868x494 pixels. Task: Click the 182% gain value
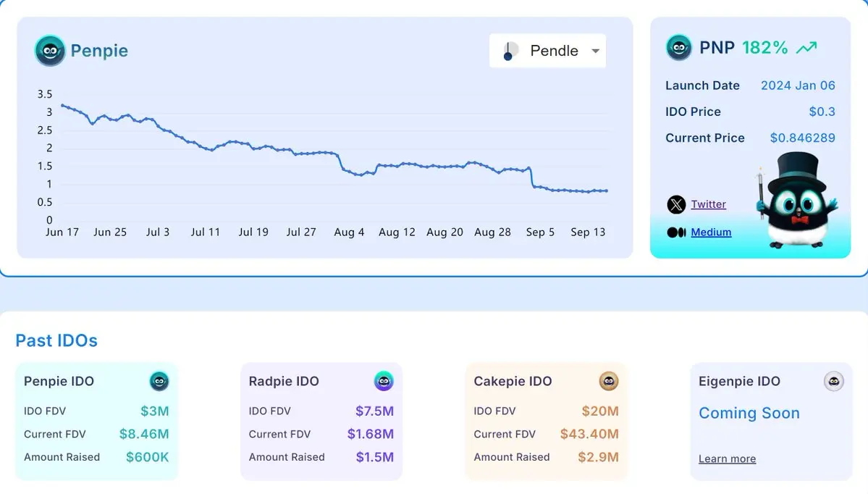[764, 48]
